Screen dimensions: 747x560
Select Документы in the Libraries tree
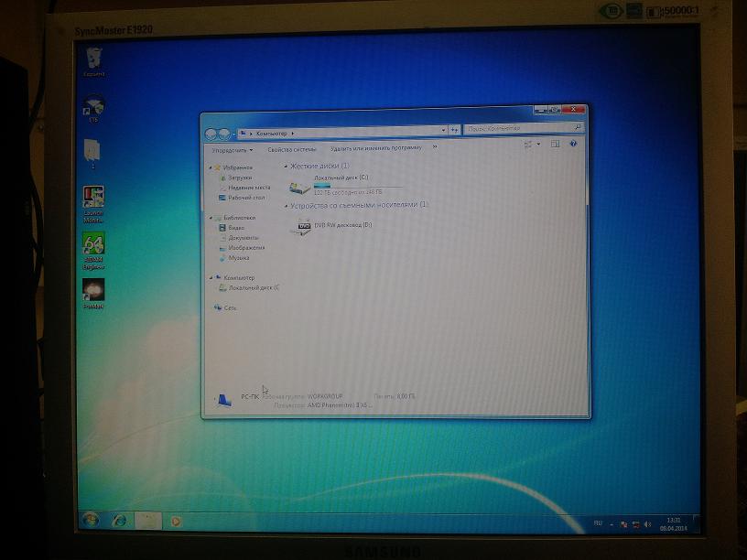pos(243,238)
